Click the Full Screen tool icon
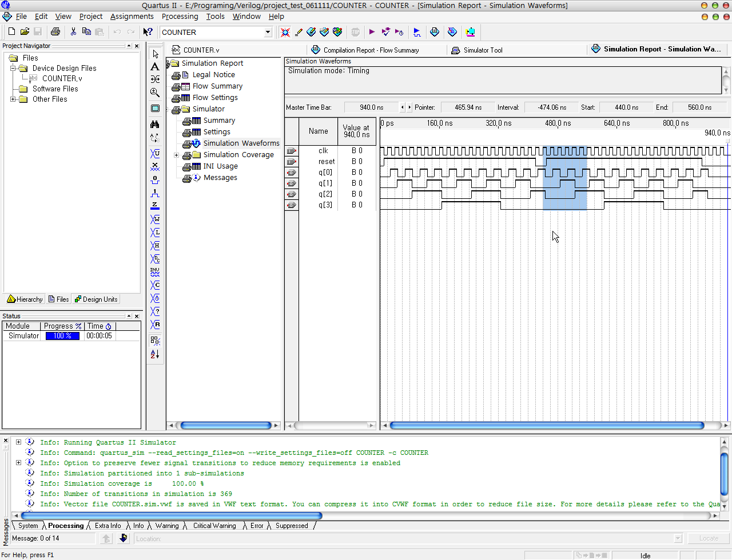Screen dimensions: 732x560 pyautogui.click(x=155, y=109)
